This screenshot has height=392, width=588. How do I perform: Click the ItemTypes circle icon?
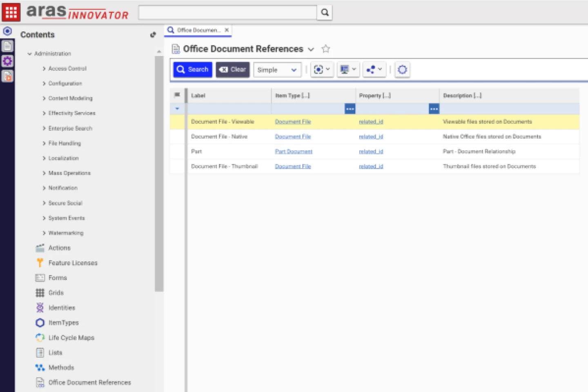[x=40, y=323]
